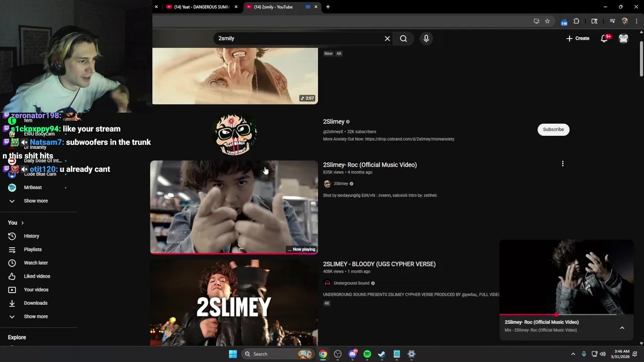This screenshot has height=362, width=644.
Task: Close the Yeat DANGEROUS SUMM tab
Action: [236, 7]
